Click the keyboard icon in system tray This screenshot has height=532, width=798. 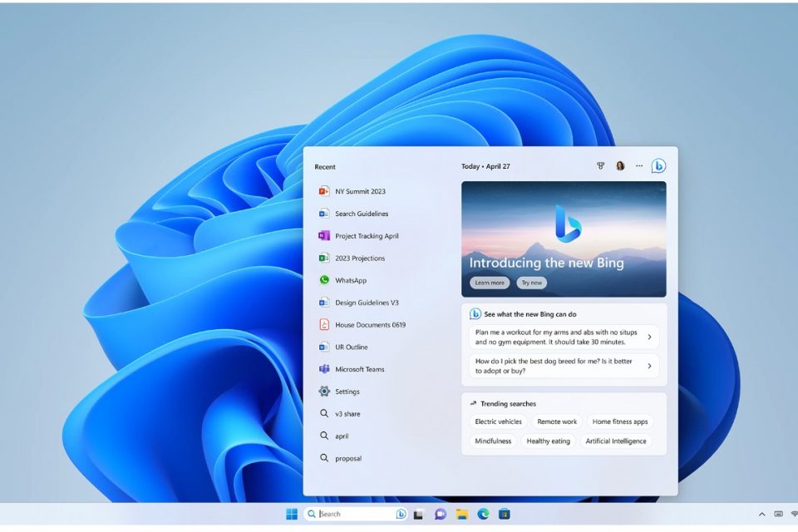778,515
